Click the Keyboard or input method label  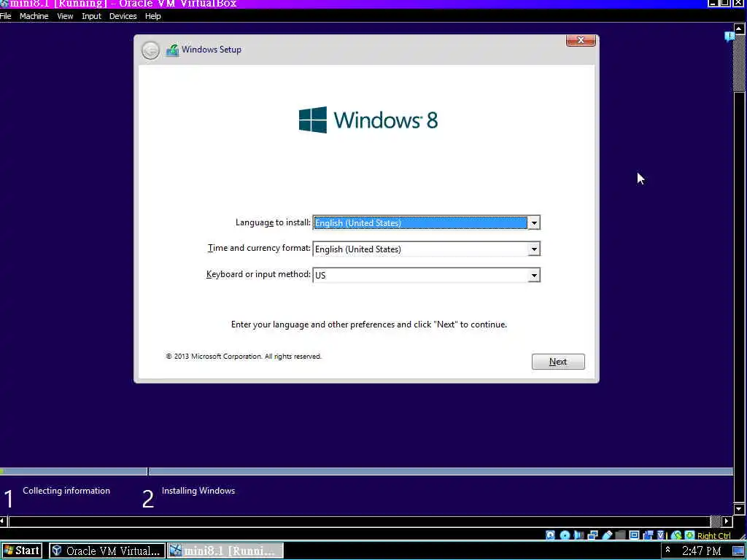[258, 274]
